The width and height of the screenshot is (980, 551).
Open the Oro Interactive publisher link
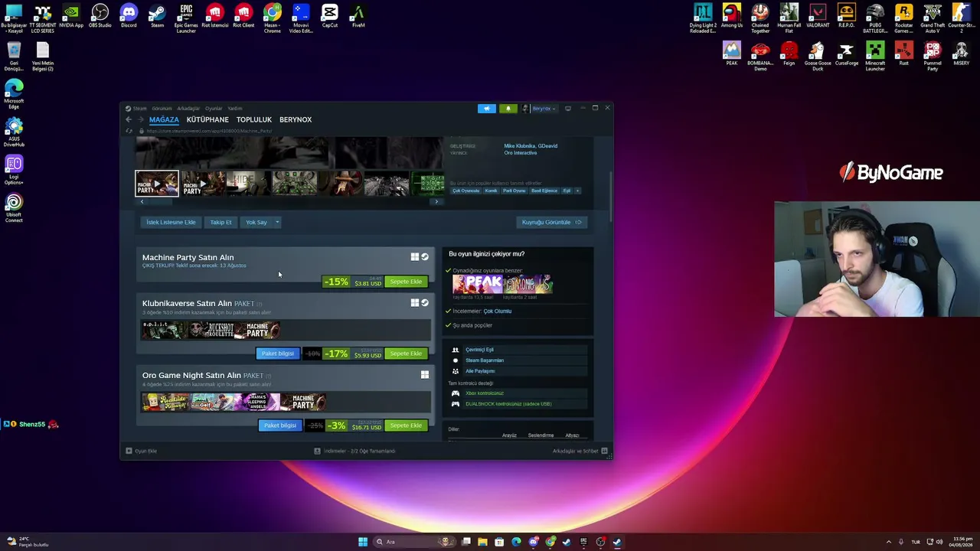[x=520, y=153]
